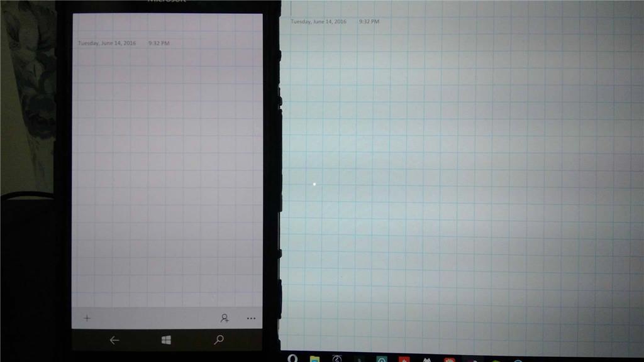This screenshot has height=362, width=644.
Task: Click the '9:32 PM' time on monitor note
Action: (x=369, y=21)
